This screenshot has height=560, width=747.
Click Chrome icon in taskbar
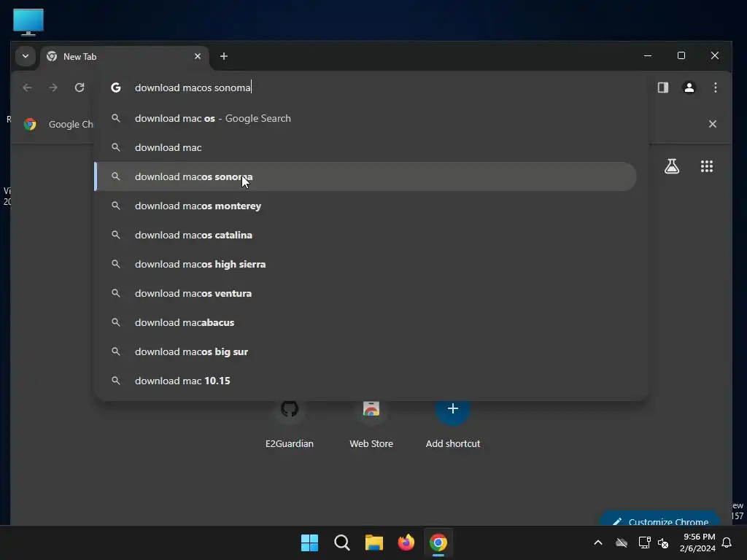click(438, 542)
